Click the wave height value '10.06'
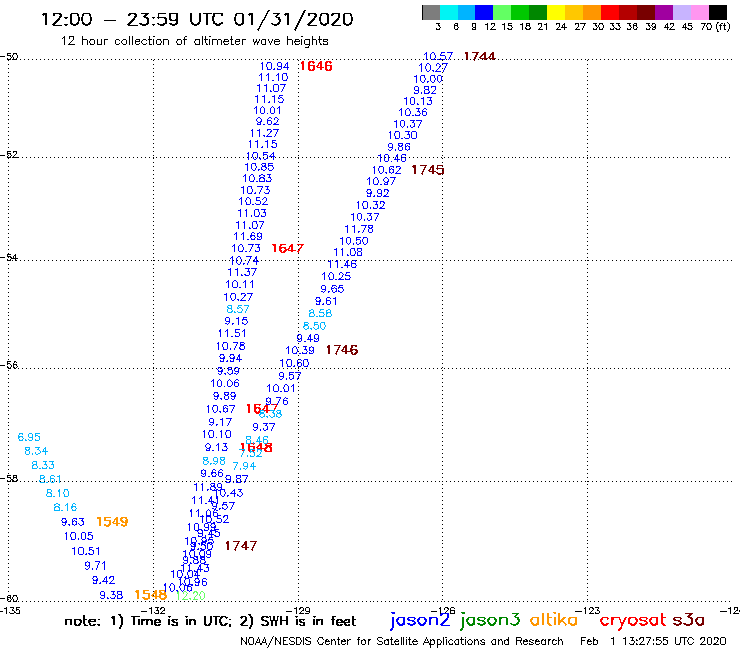 point(225,383)
